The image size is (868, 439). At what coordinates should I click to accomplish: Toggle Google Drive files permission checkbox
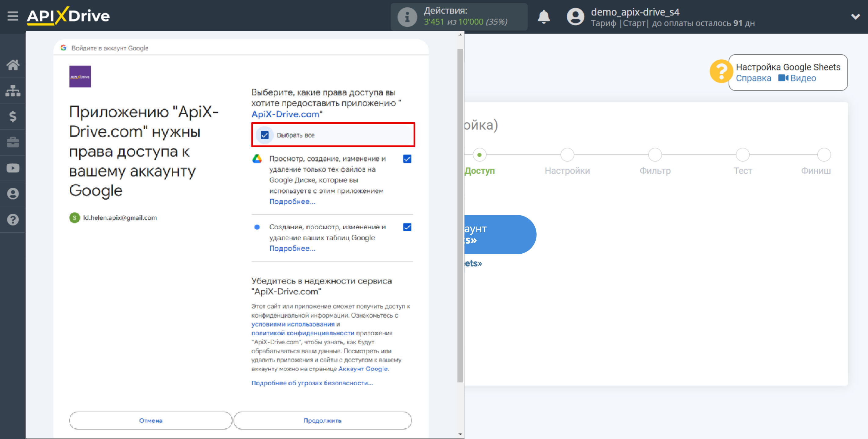407,159
